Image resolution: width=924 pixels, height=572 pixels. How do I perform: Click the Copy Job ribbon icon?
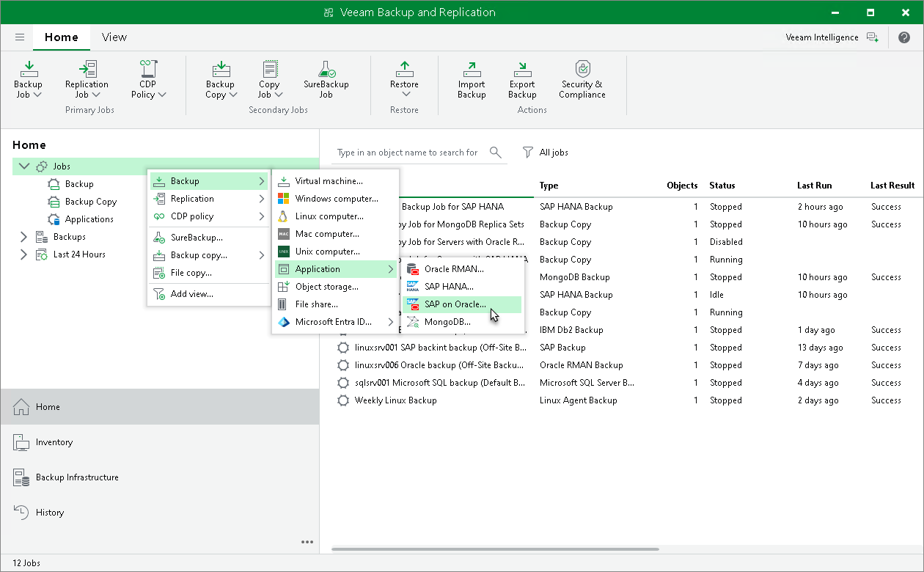point(269,79)
